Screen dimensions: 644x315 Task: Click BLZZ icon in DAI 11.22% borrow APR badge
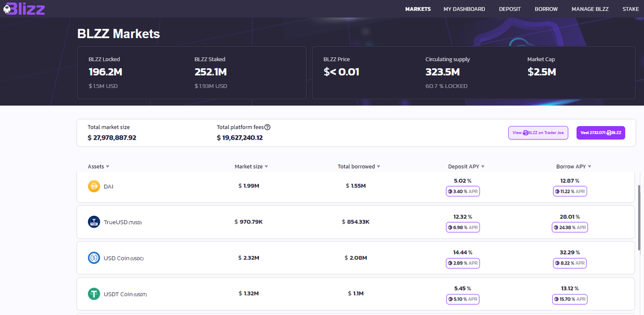tap(557, 191)
